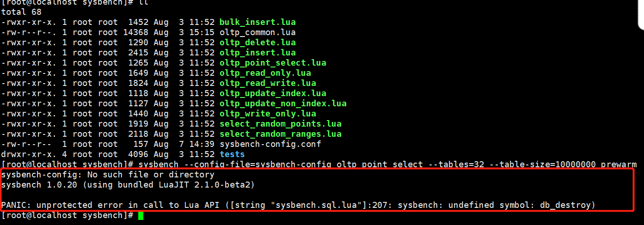This screenshot has height=225, width=644.
Task: Click on oltp_point_select.lua in the listing
Action: click(272, 63)
